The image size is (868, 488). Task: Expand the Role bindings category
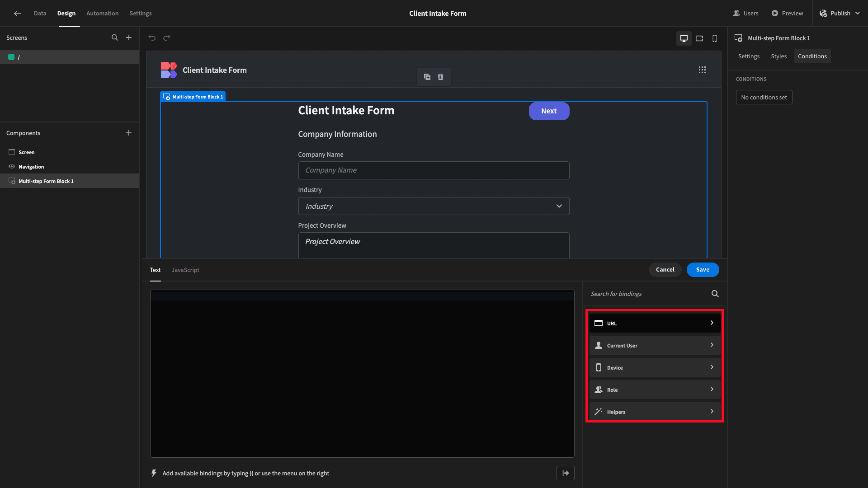655,389
